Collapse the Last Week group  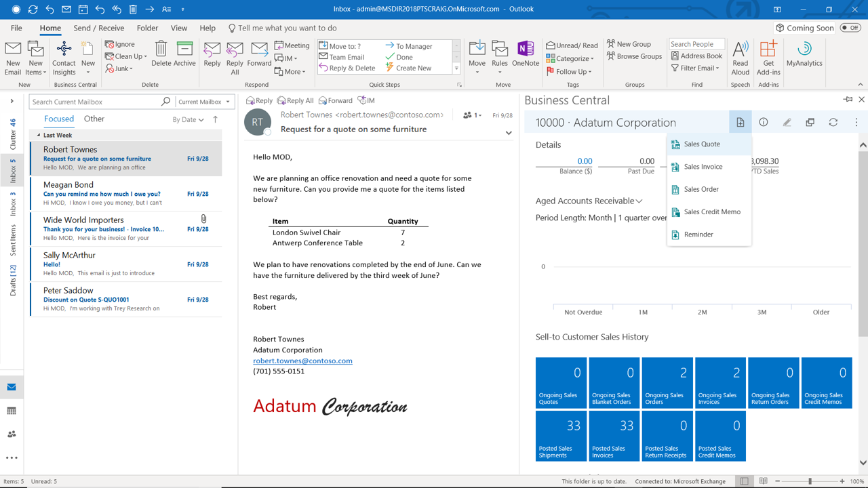click(39, 135)
